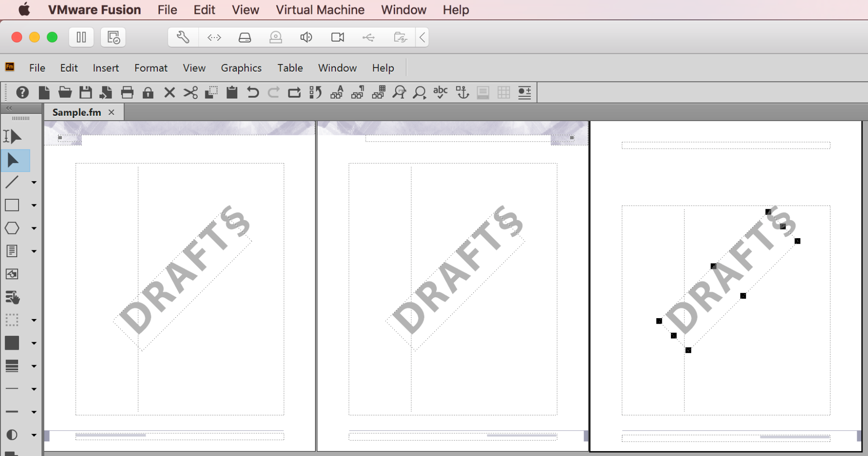Click the Cut scissors icon
The width and height of the screenshot is (868, 456).
pos(190,93)
